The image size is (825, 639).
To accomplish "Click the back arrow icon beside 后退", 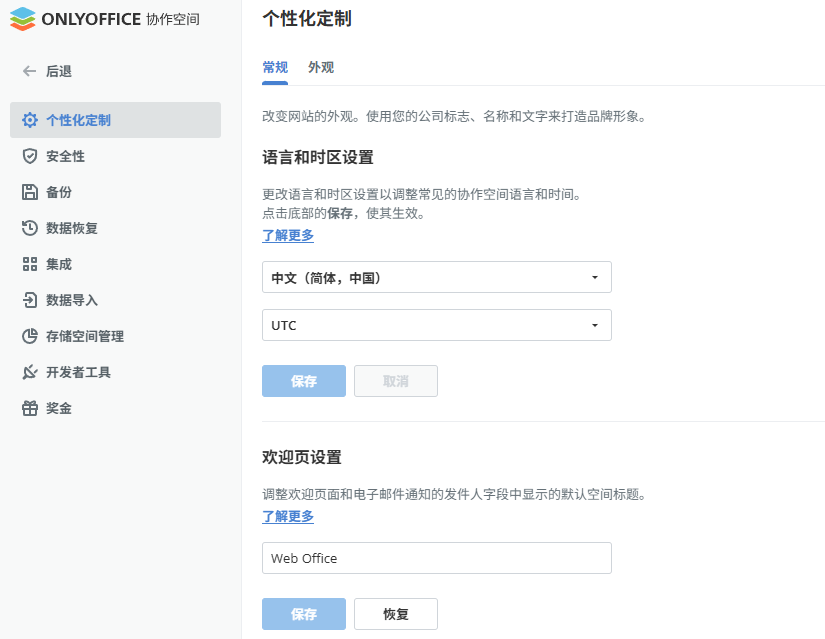I will 30,71.
